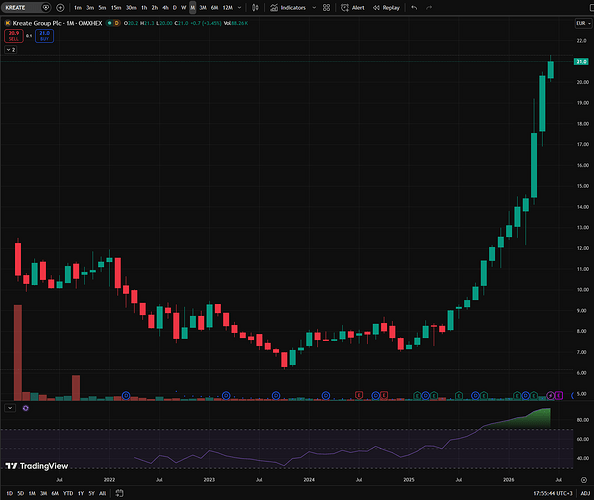Image resolution: width=594 pixels, height=500 pixels.
Task: Click the purple E earnings marker
Action: point(559,396)
